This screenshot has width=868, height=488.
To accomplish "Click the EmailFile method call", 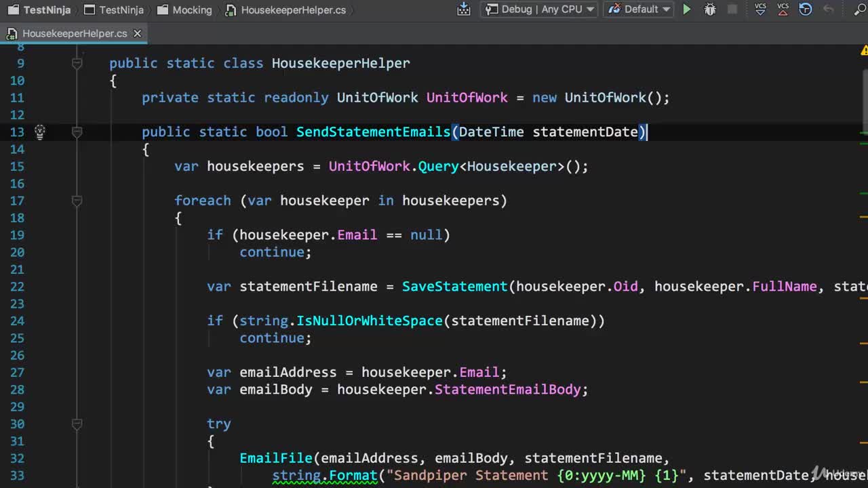I will (276, 458).
